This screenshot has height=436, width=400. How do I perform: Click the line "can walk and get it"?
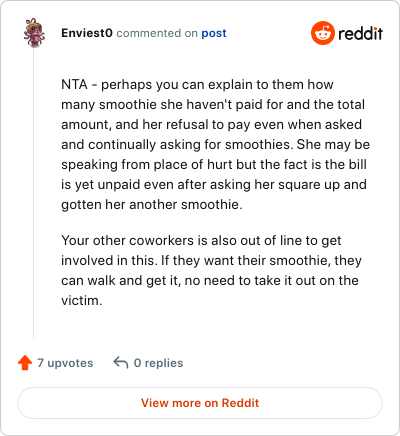tap(210, 280)
